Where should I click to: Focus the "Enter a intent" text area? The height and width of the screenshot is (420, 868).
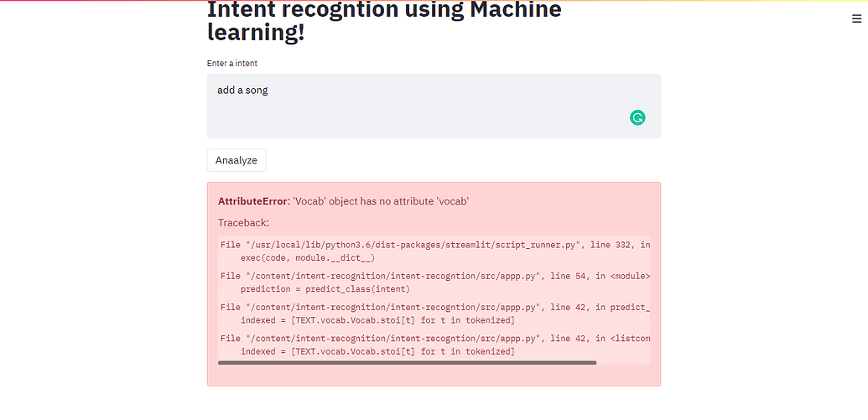[x=434, y=106]
